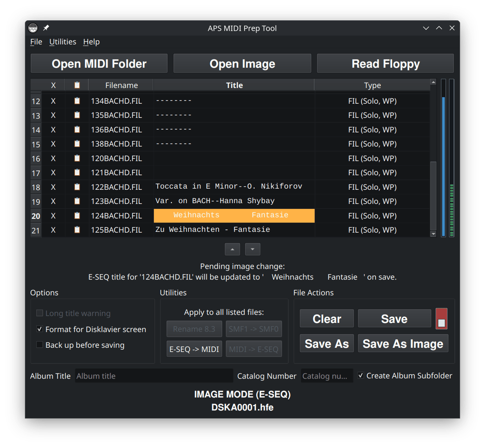Click the blue vertical progress bar
Viewport: 485px width, 448px height.
443,166
